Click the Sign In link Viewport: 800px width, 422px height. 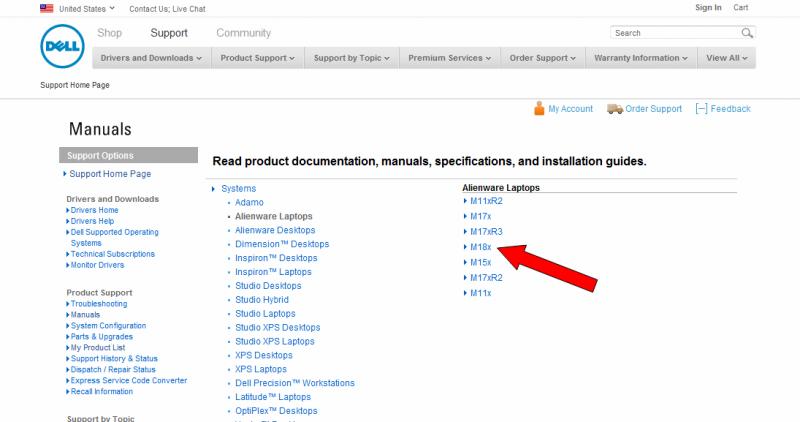click(x=708, y=8)
